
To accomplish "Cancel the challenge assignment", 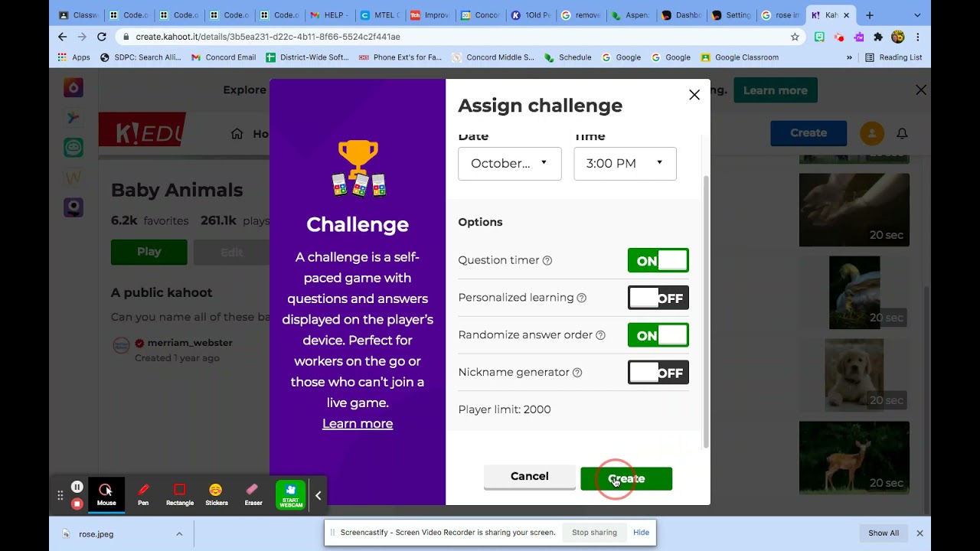I will click(x=530, y=477).
